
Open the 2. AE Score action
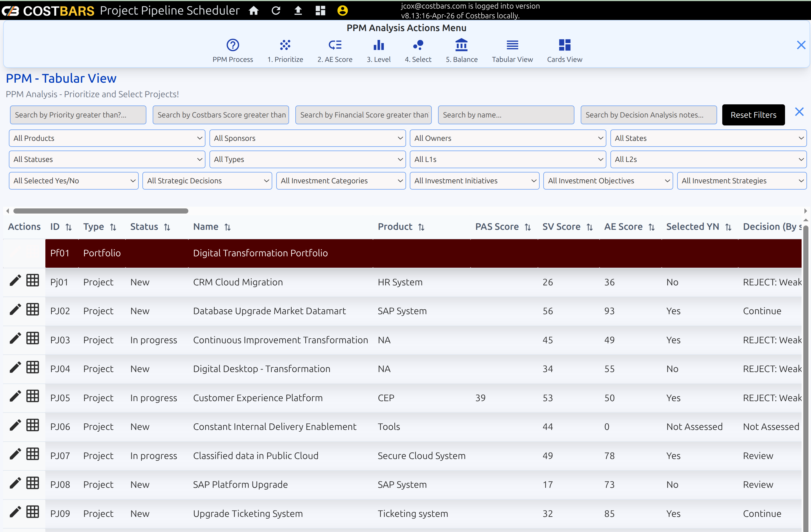click(x=335, y=50)
